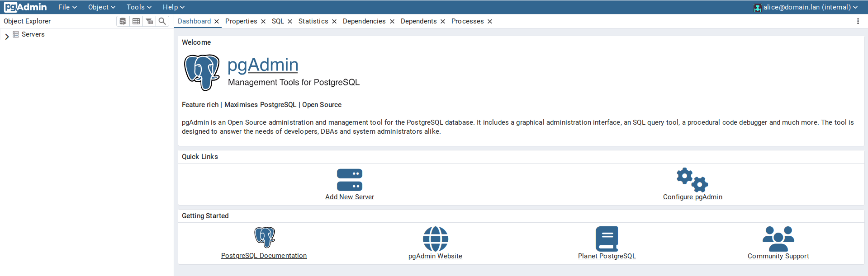Click the Quick Links section header
Viewport: 868px width, 276px height.
[200, 157]
